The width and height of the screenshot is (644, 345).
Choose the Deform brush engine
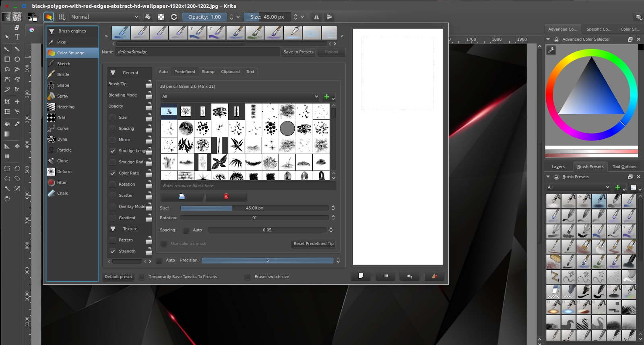click(x=64, y=172)
